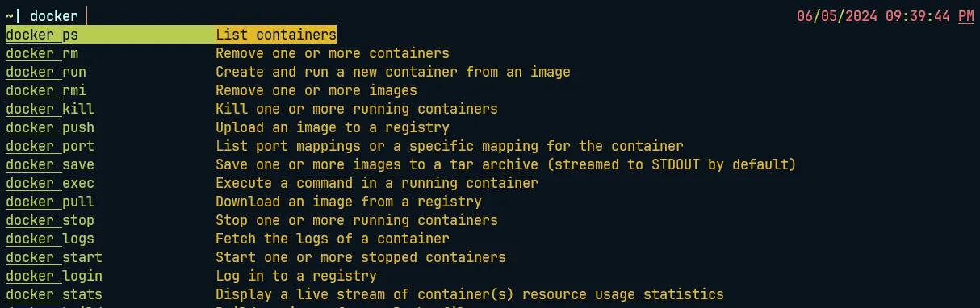Choose the docker login entry

pos(54,276)
